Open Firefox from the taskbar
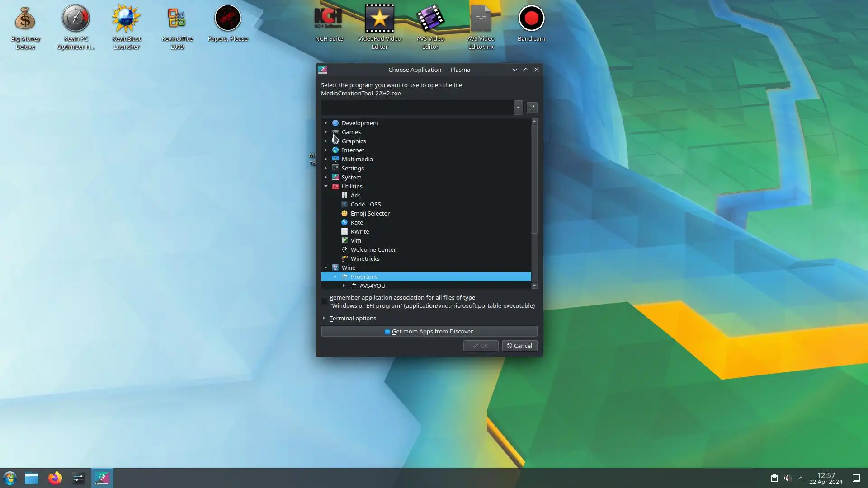868x488 pixels. 55,478
